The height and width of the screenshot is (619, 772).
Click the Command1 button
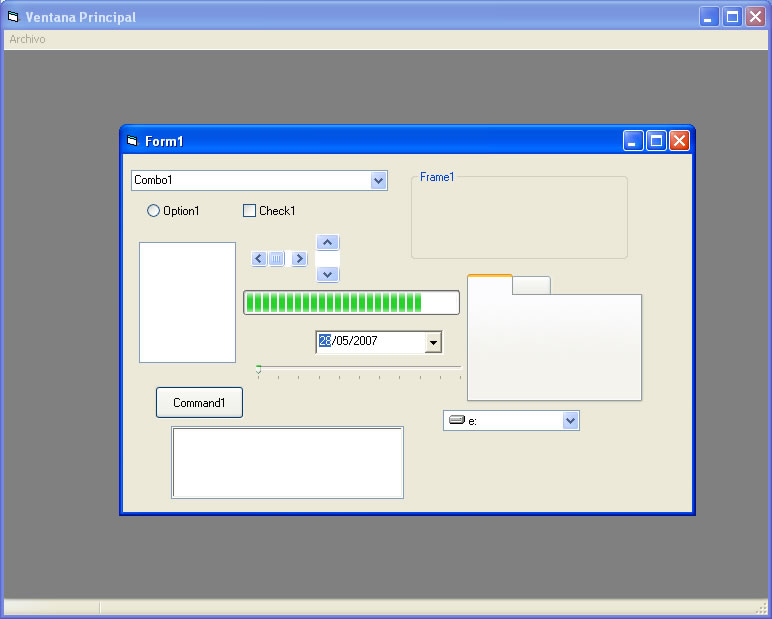coord(199,403)
